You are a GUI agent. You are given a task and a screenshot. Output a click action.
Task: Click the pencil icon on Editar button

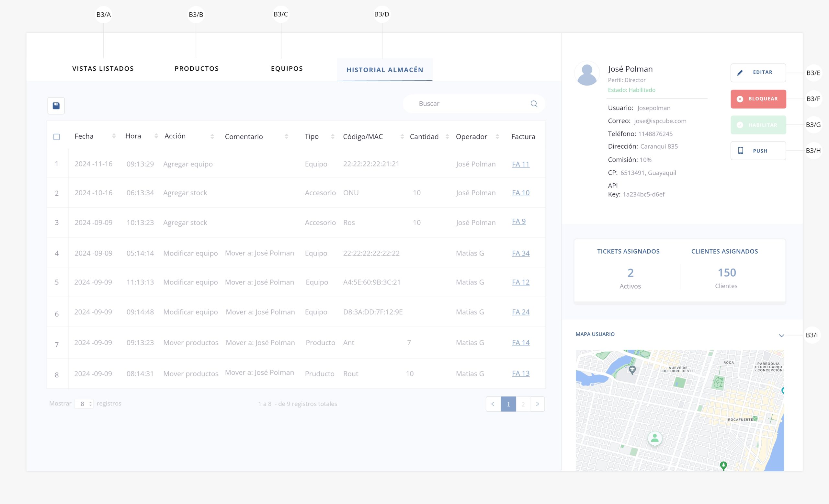(740, 73)
